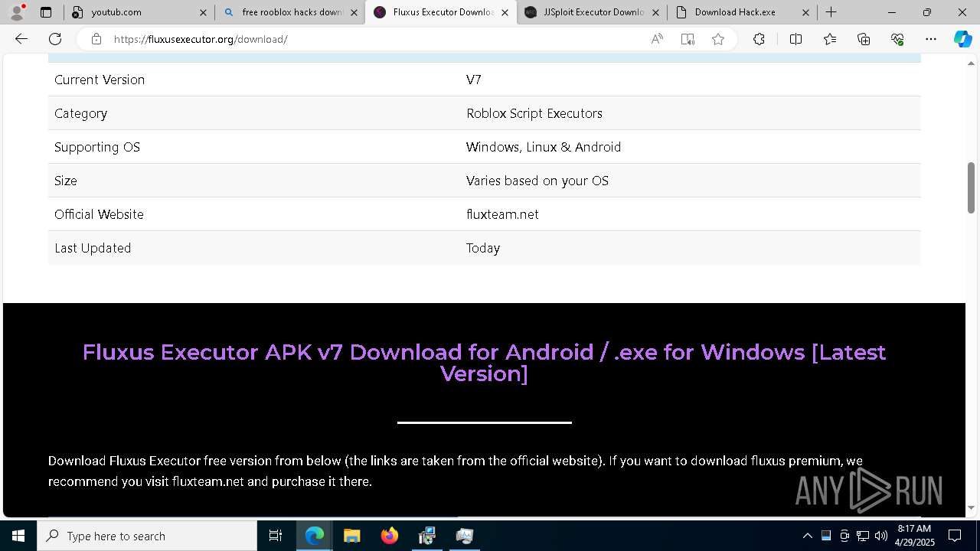980x551 pixels.
Task: Open the notification center icon
Action: [x=955, y=536]
